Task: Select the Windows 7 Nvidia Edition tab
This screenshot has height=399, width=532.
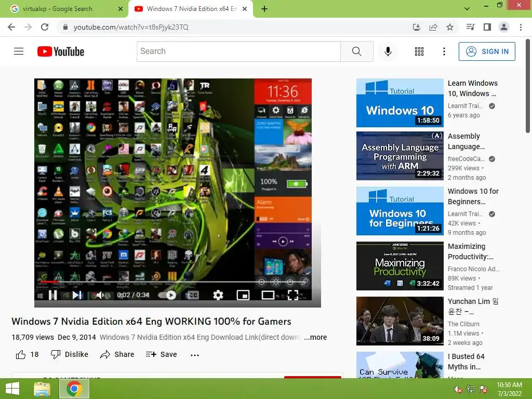Action: click(191, 9)
